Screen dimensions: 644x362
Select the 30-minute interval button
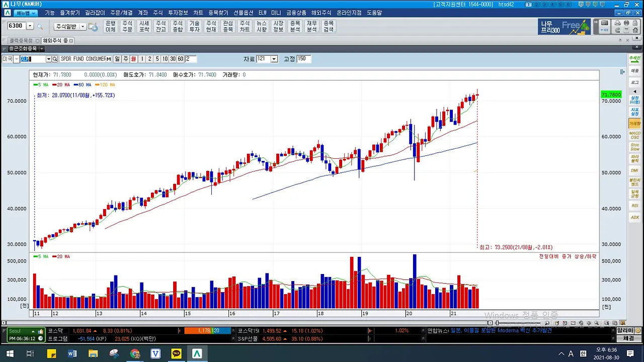[173, 59]
